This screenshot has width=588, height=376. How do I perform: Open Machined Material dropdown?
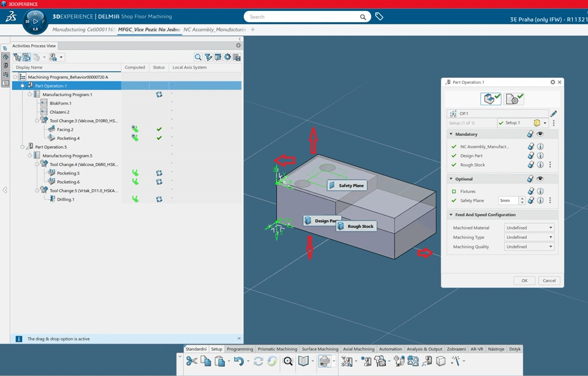(x=529, y=228)
